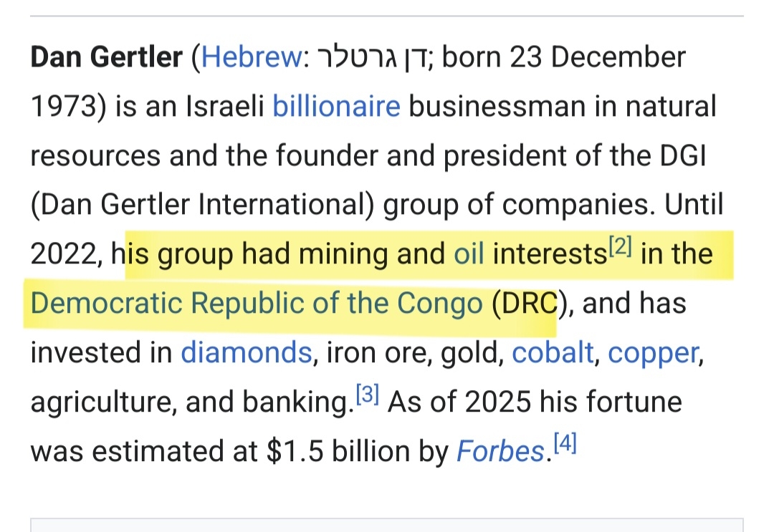Follow the billionaire link
774x532 pixels.
point(336,107)
